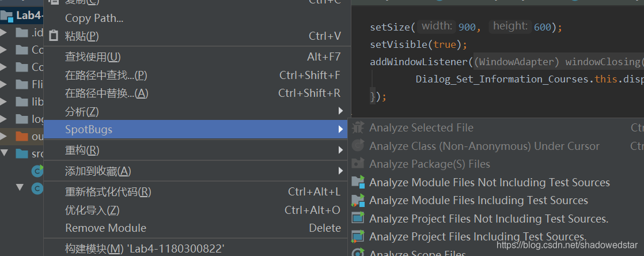
Task: Expand the Fli folder arrow
Action: [3, 84]
